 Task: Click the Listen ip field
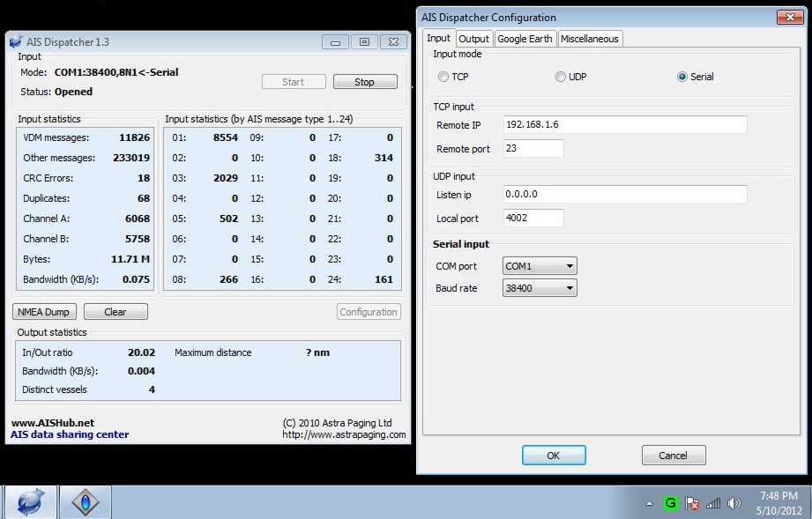(x=625, y=194)
